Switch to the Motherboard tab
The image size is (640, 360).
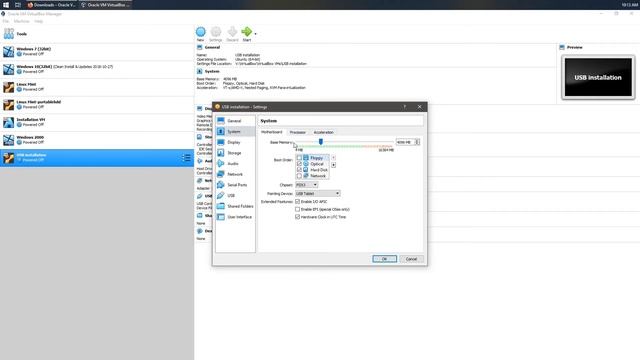click(x=271, y=132)
